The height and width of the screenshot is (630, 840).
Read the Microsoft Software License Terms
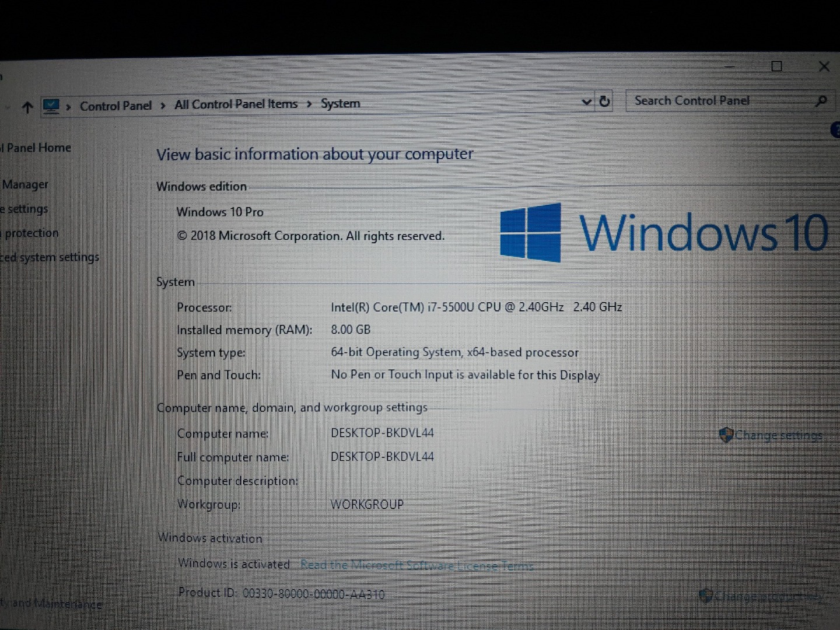pos(416,565)
